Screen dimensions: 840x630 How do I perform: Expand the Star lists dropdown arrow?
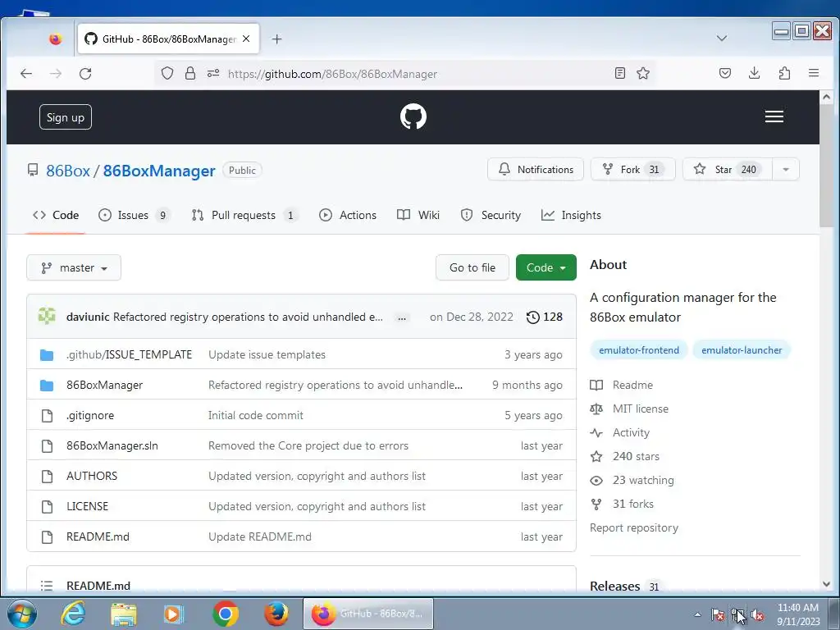click(x=786, y=169)
